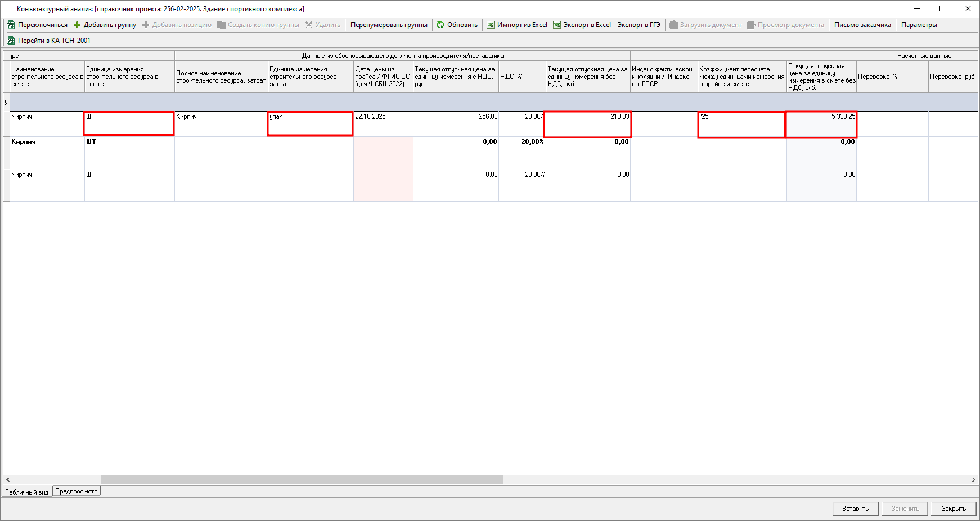Screen dimensions: 980x521
Task: Select the Табличный вид tab
Action: point(27,492)
